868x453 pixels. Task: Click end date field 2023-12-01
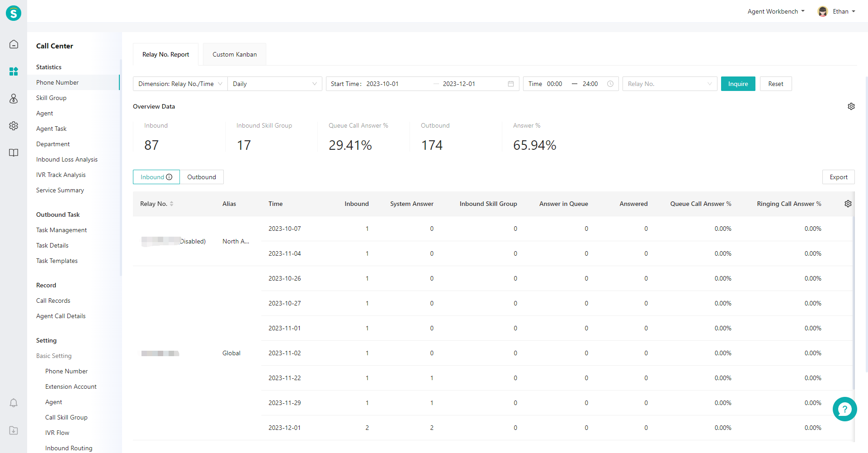click(459, 84)
